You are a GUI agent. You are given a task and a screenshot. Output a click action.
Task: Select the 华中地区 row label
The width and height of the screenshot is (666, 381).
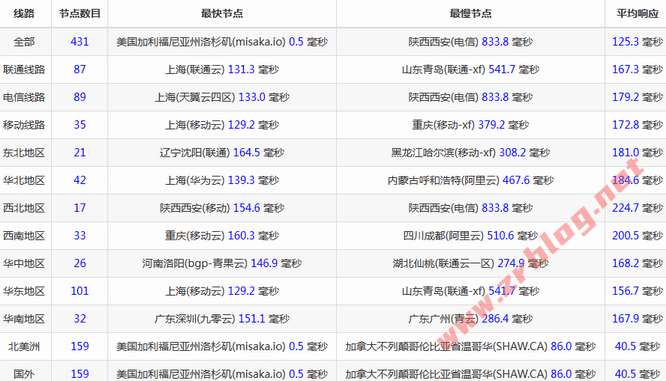24,263
